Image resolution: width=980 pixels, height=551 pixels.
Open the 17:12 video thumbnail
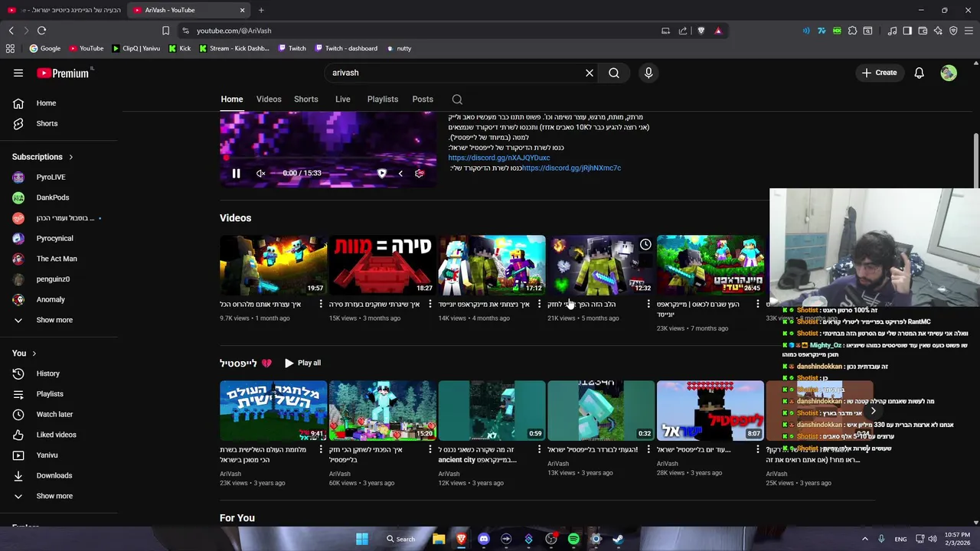tap(492, 265)
